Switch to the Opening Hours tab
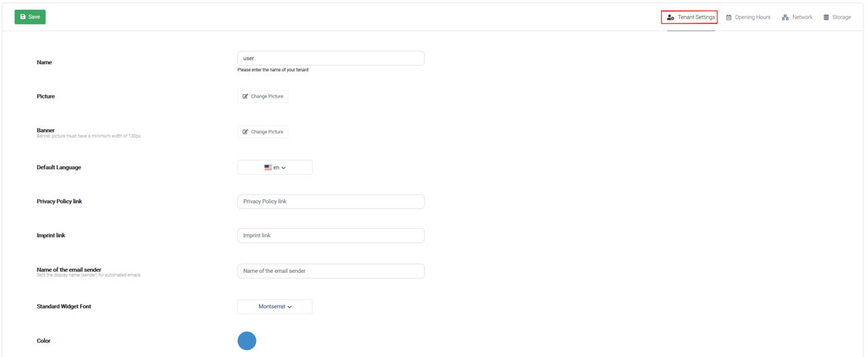 tap(748, 18)
